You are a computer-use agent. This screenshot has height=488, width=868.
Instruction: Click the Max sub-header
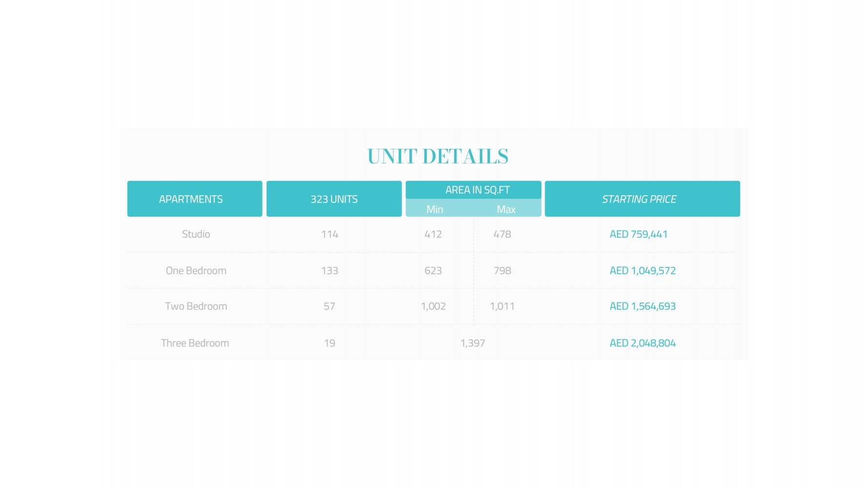tap(506, 209)
